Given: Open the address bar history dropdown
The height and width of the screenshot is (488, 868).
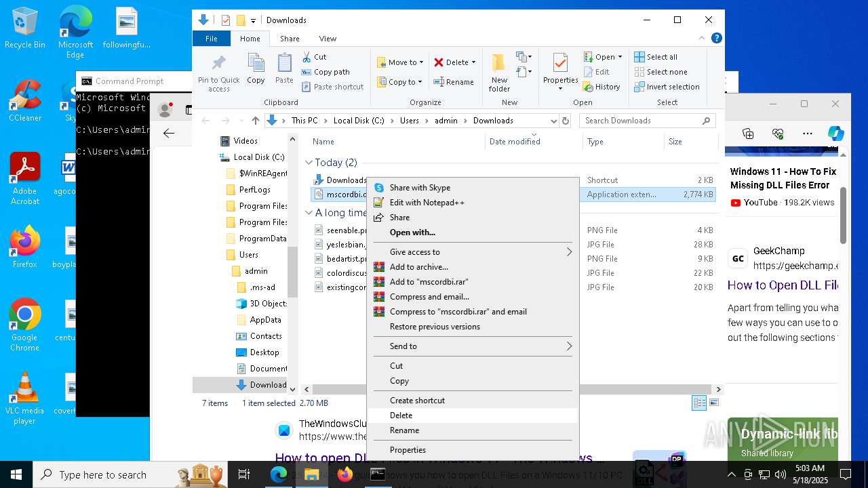Looking at the screenshot, I should click(553, 121).
